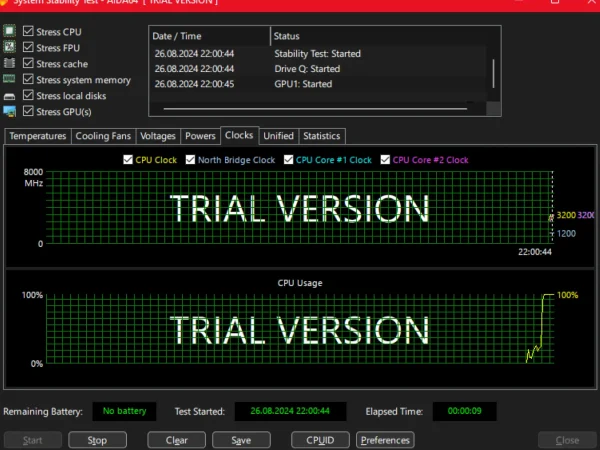Click the log list vertical scrollbar
600x450 pixels.
[492, 75]
